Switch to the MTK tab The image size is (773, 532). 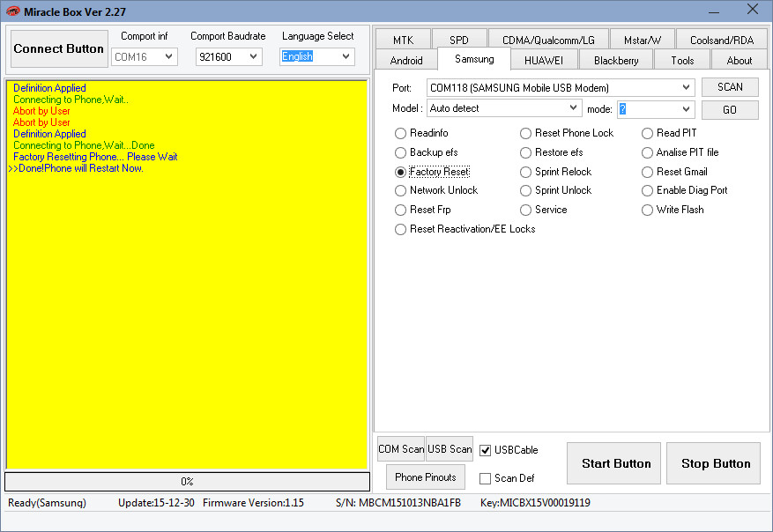pyautogui.click(x=403, y=40)
